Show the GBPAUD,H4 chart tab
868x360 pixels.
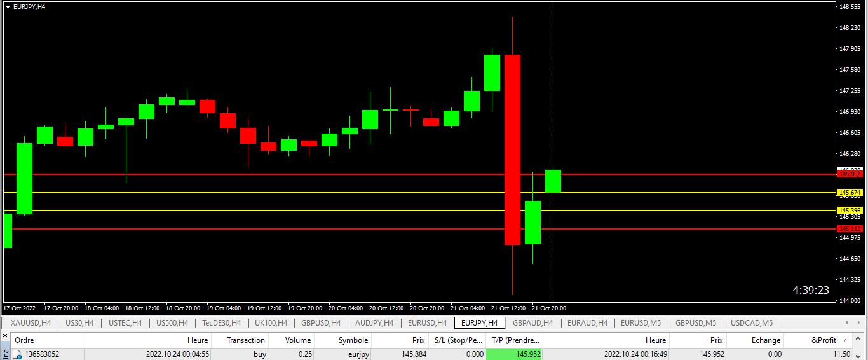pyautogui.click(x=532, y=322)
